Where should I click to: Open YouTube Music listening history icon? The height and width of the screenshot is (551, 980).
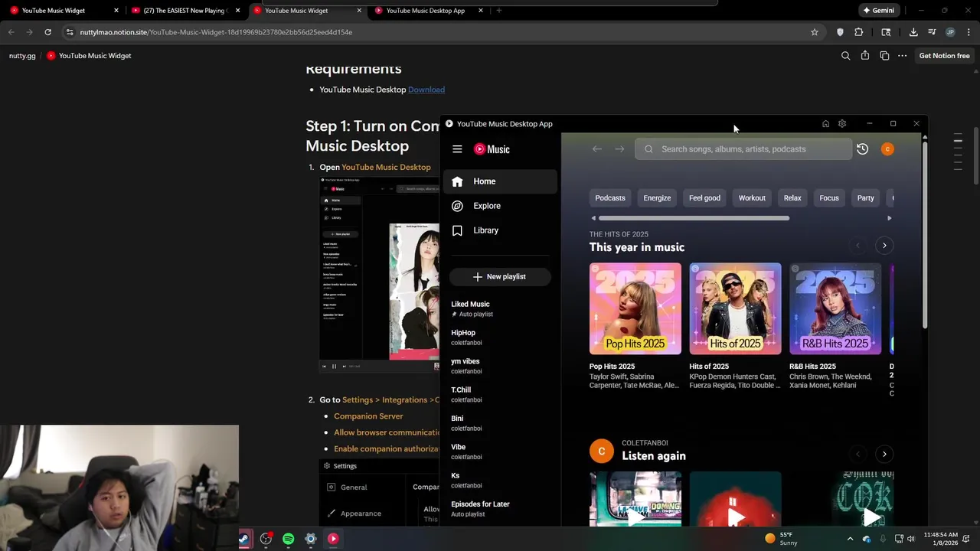[x=862, y=149]
